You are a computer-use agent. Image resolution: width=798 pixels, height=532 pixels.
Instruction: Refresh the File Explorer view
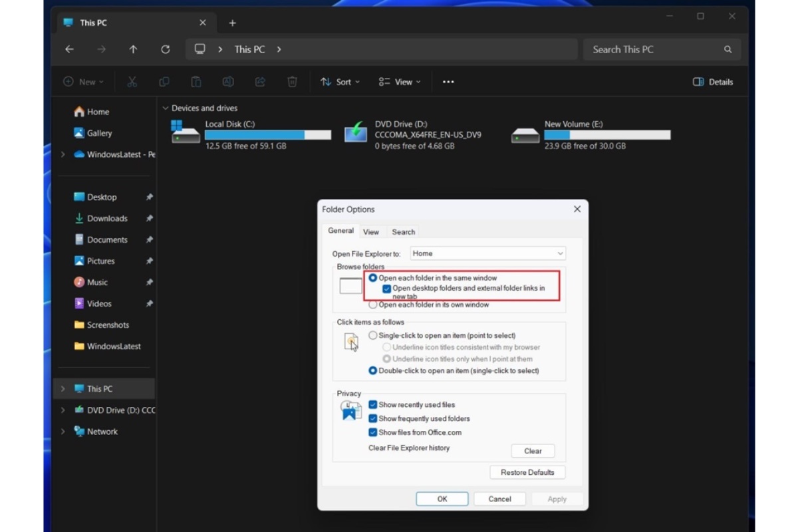click(166, 49)
